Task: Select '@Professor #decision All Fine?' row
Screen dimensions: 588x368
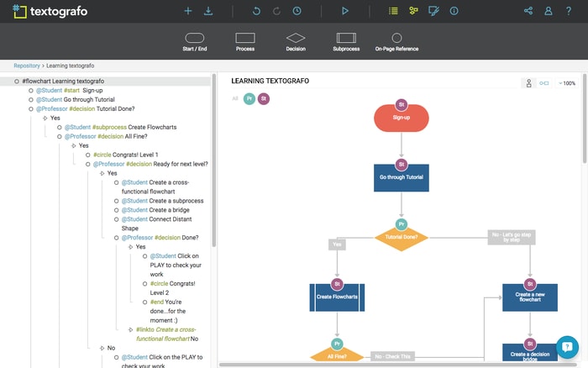Action: click(x=106, y=137)
